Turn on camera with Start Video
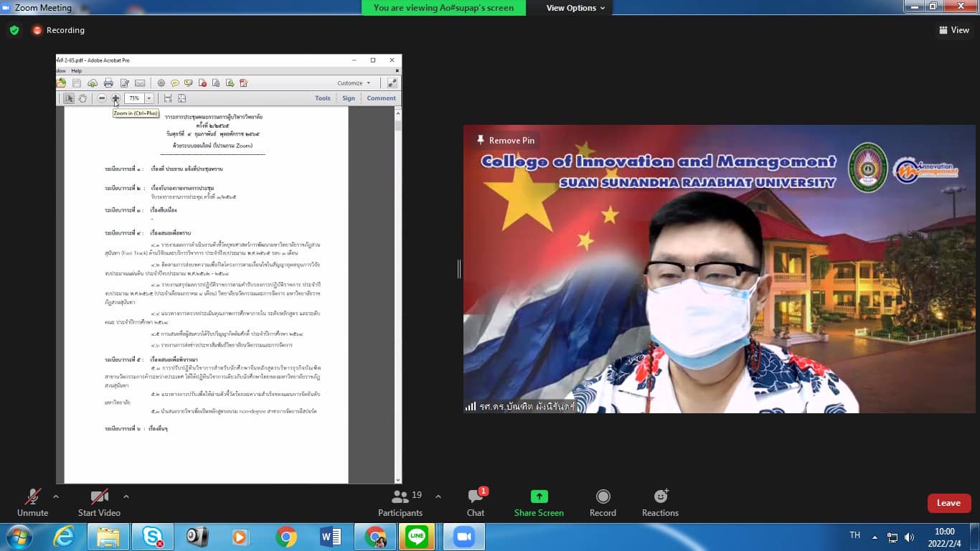This screenshot has height=551, width=980. 99,502
